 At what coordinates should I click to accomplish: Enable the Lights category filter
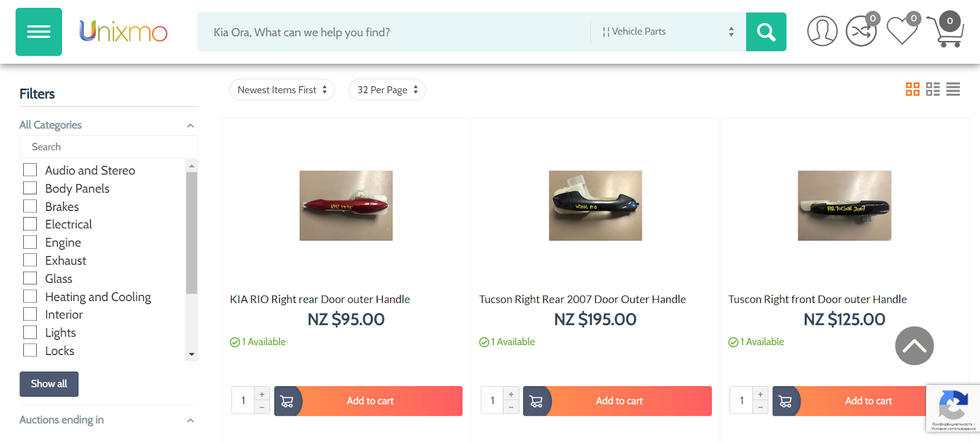[x=30, y=332]
